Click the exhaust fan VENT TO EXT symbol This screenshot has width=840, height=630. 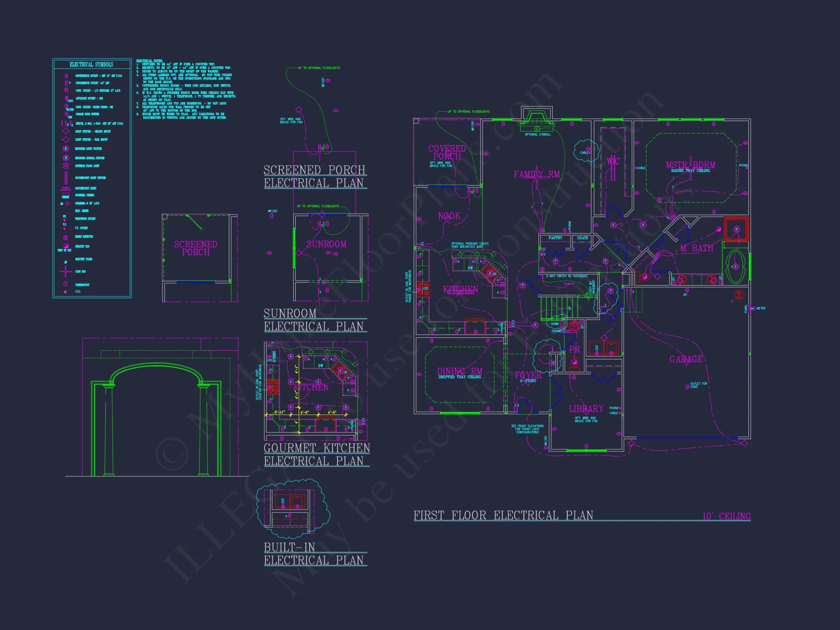[x=65, y=246]
